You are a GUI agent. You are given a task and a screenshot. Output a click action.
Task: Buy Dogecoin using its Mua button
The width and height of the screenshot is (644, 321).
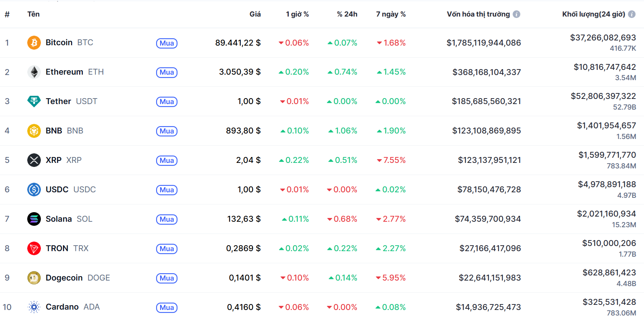(167, 278)
